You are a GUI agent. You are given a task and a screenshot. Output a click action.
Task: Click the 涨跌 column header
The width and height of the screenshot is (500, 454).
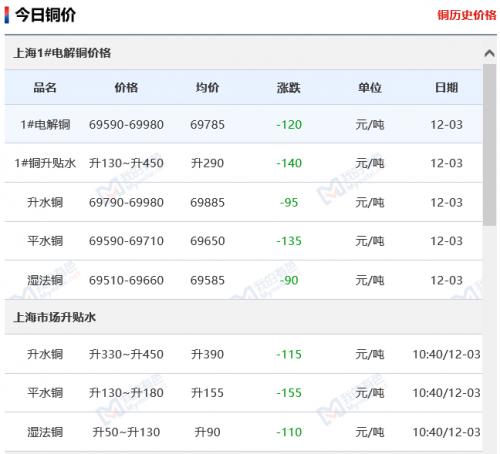[289, 88]
